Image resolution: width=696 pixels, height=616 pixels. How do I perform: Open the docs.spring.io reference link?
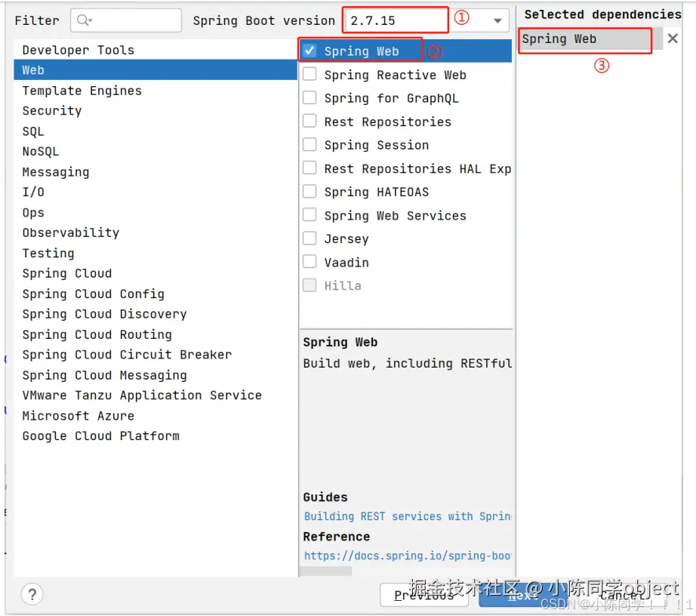tap(407, 556)
